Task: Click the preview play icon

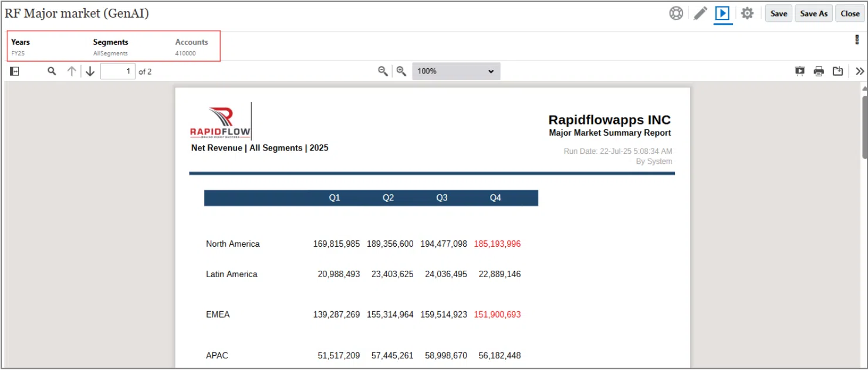Action: (722, 14)
